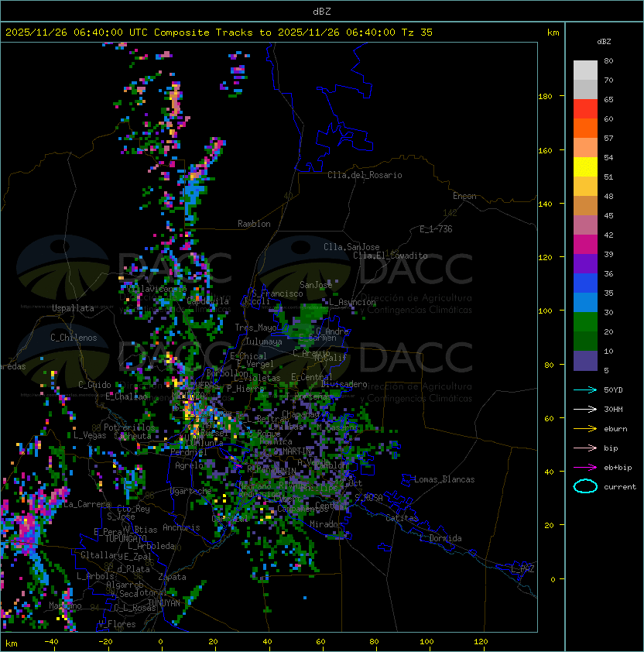Click the cyan 'current' ellipse legend icon

click(x=585, y=486)
